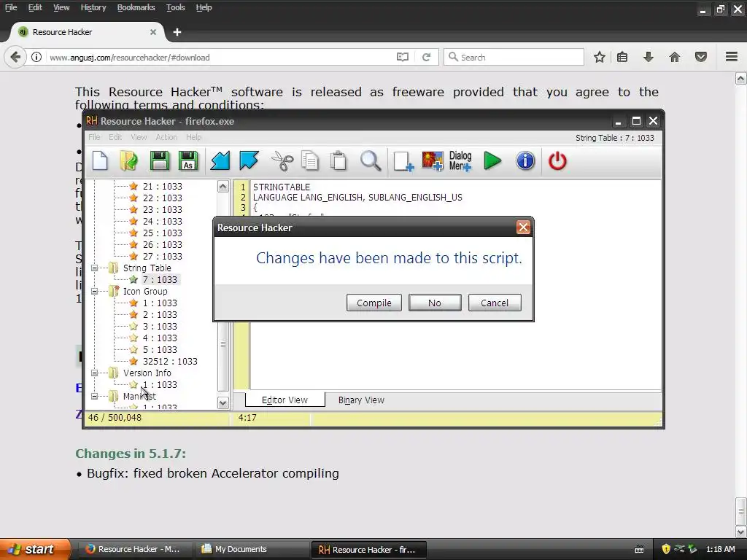
Task: Close the Resource Hacker prompt dialog
Action: [x=523, y=227]
